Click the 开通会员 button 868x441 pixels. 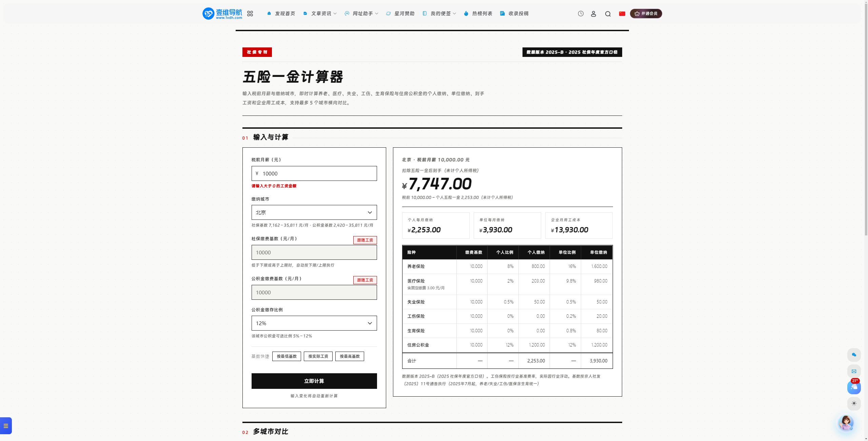click(646, 14)
